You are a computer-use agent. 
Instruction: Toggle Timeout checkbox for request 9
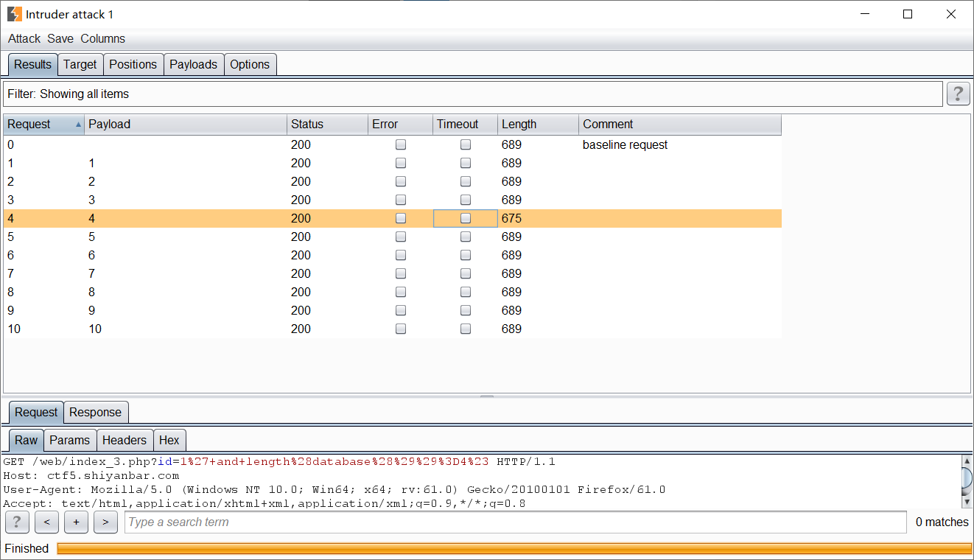point(466,311)
